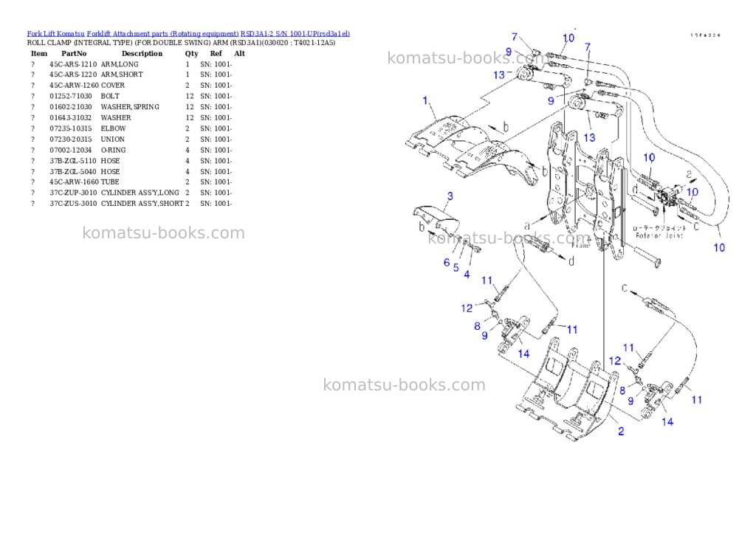Click the PartNo column header
The height and width of the screenshot is (535, 756).
pyautogui.click(x=74, y=53)
